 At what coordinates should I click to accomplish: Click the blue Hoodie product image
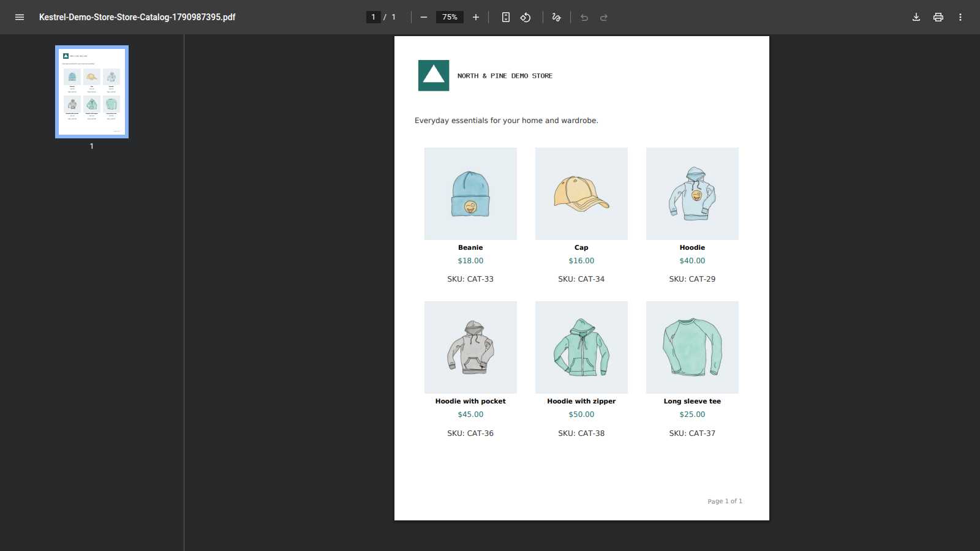point(692,193)
